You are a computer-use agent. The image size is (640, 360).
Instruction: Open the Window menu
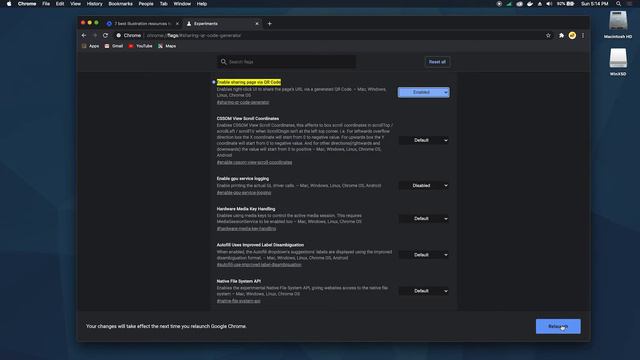click(x=182, y=4)
